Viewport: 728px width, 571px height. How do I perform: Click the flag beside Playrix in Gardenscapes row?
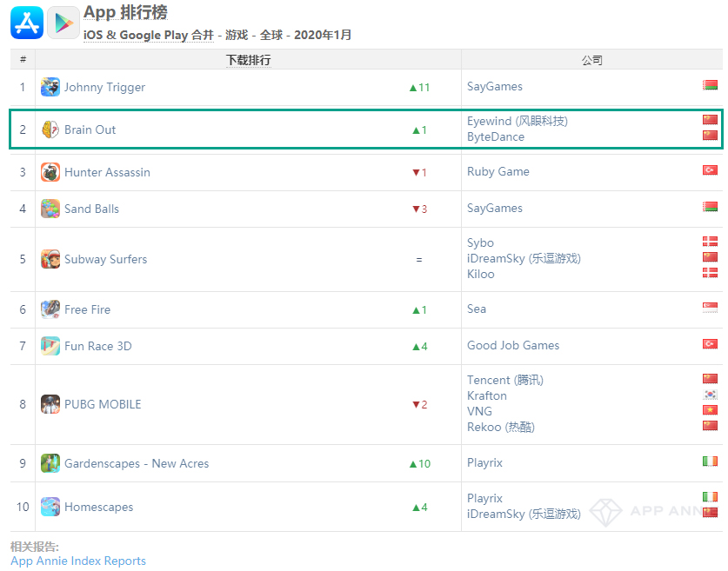click(710, 461)
